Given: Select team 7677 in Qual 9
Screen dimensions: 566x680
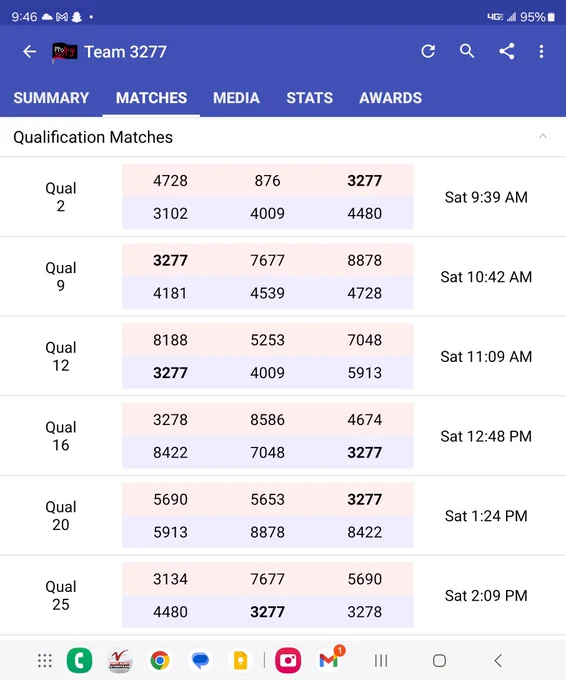Looking at the screenshot, I should tap(267, 260).
